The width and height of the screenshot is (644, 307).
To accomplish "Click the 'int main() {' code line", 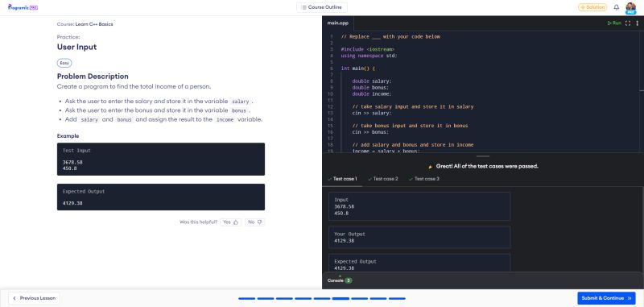I will coord(357,68).
